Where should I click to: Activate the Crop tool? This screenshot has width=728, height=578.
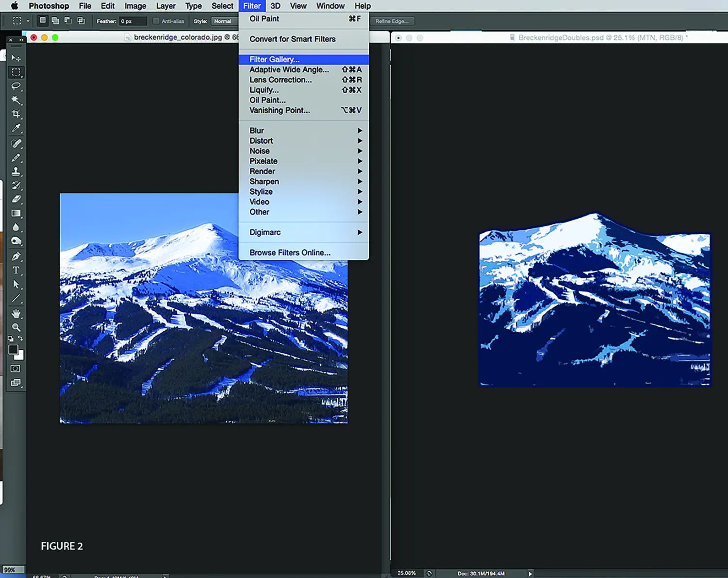coord(16,114)
